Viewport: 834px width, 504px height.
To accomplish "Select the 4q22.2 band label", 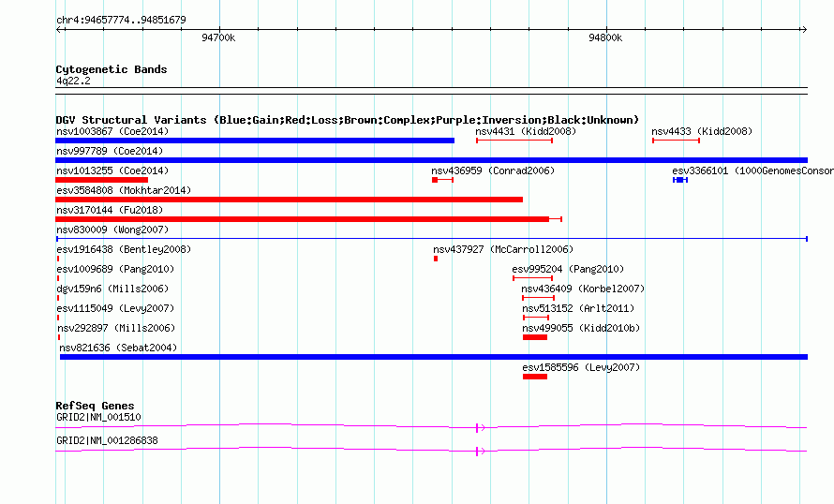I will [x=73, y=81].
